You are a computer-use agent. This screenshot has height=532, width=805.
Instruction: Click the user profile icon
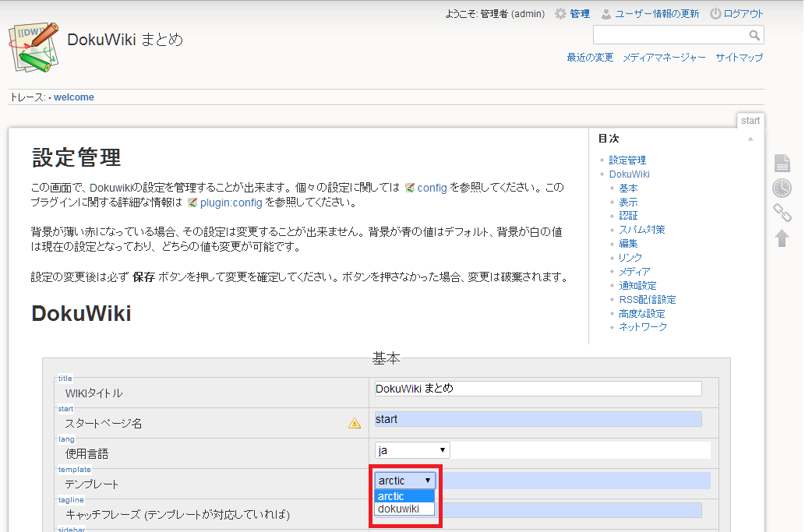(x=606, y=14)
